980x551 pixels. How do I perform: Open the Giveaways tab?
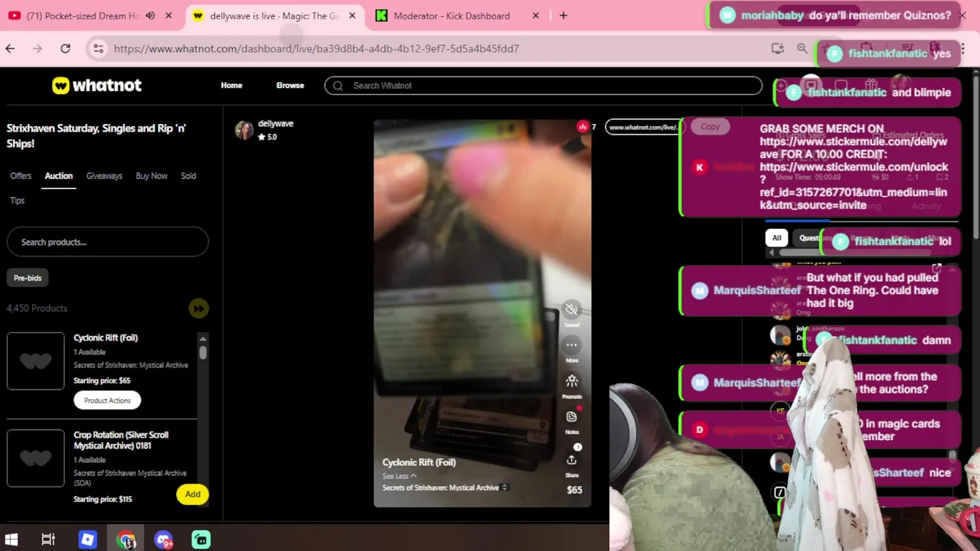coord(104,176)
